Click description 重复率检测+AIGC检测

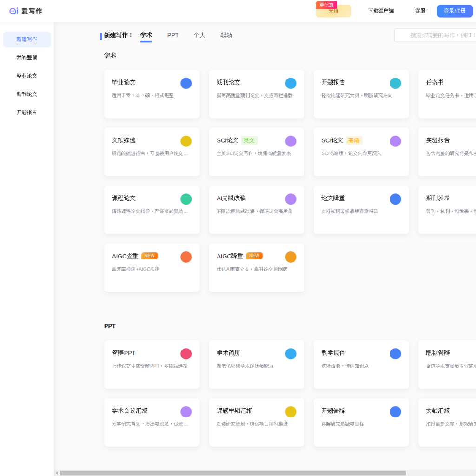click(135, 269)
